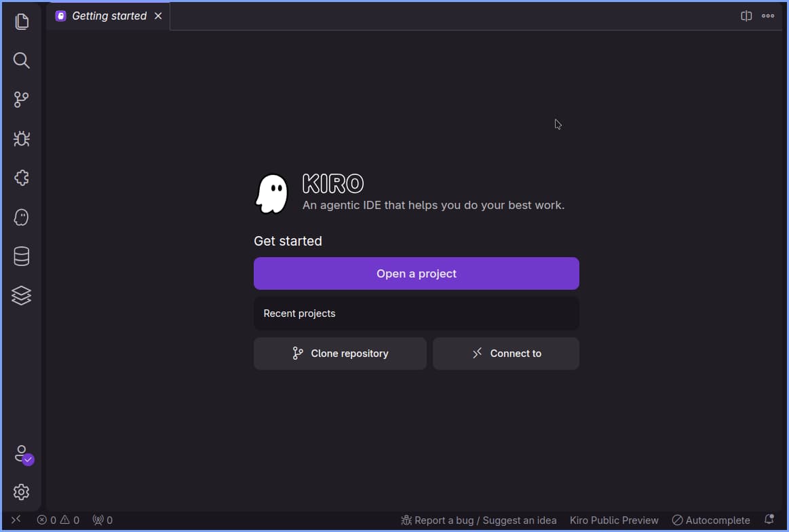Viewport: 789px width, 532px height.
Task: Click the bug report icon in the status bar
Action: pyautogui.click(x=405, y=520)
